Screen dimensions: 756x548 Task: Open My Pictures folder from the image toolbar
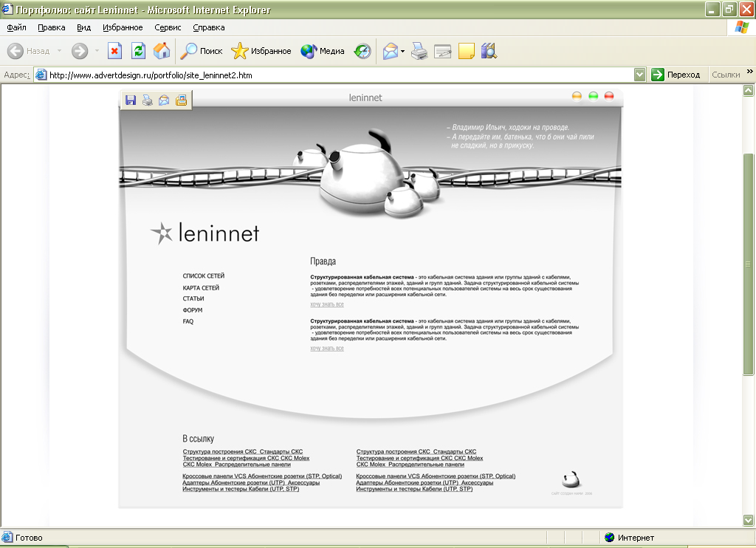(x=182, y=100)
